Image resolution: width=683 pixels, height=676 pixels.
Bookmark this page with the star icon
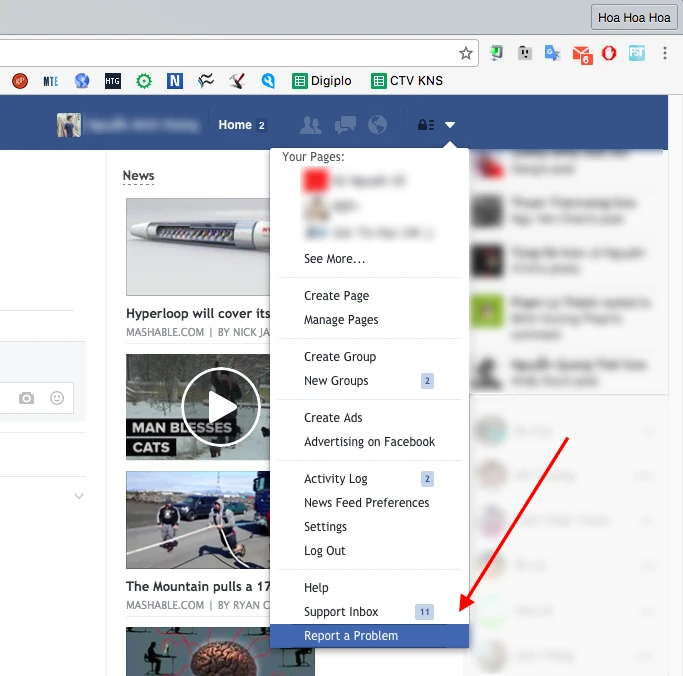(x=465, y=53)
